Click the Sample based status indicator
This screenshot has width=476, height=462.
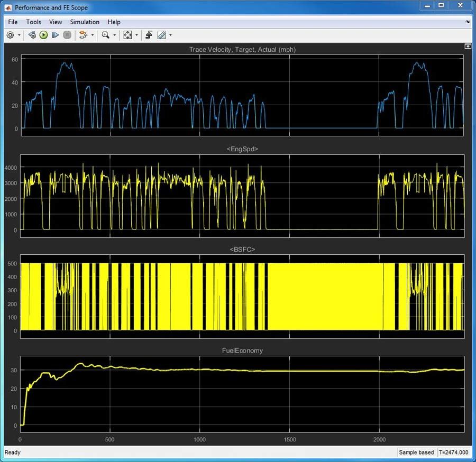(x=416, y=452)
